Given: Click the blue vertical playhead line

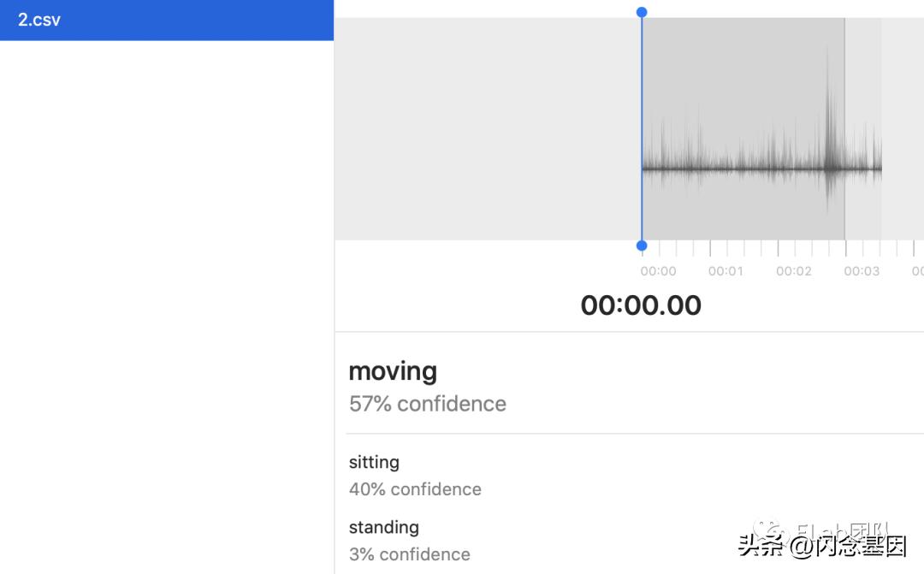Looking at the screenshot, I should (642, 128).
